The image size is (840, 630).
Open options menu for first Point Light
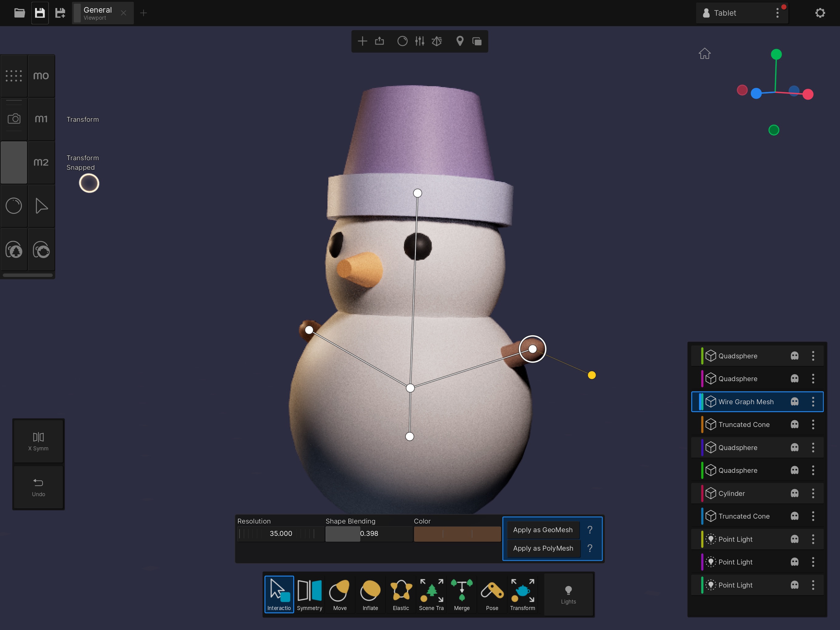point(813,539)
